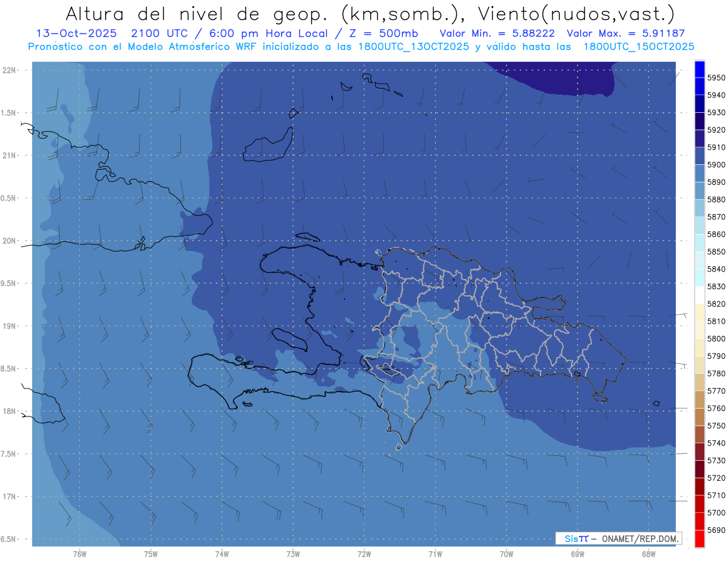Click the 5760 brown legend swatch

[699, 417]
